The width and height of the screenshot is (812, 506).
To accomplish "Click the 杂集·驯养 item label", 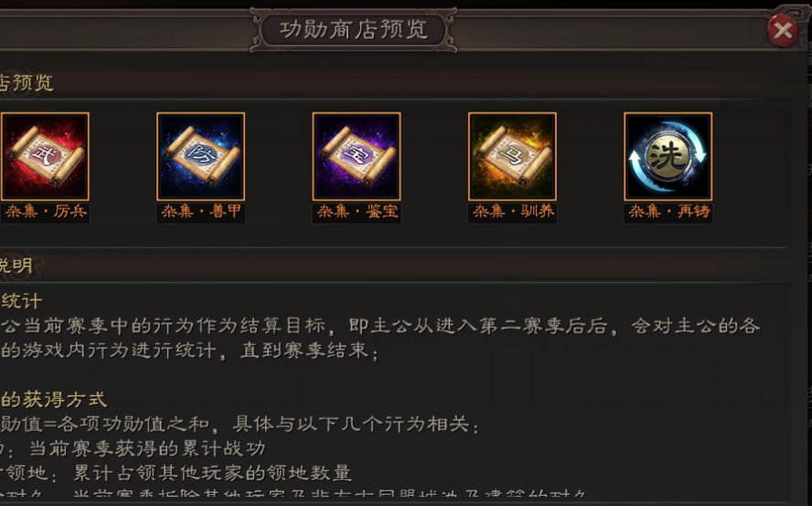I will [513, 212].
